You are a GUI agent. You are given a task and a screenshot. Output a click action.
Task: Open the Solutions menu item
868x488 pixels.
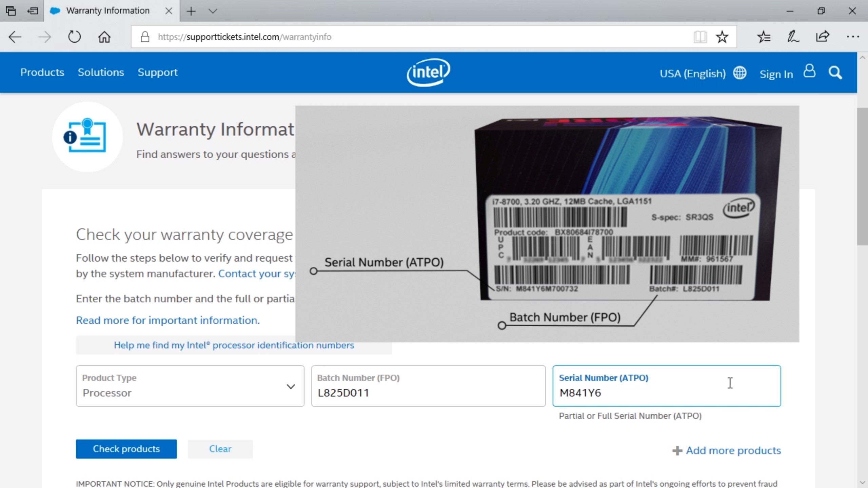pyautogui.click(x=101, y=72)
